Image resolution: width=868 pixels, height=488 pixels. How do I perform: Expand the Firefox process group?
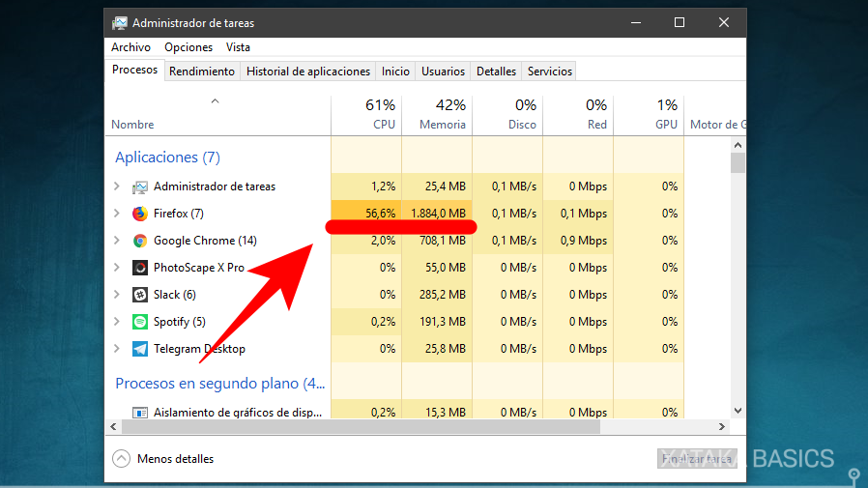[x=117, y=214]
